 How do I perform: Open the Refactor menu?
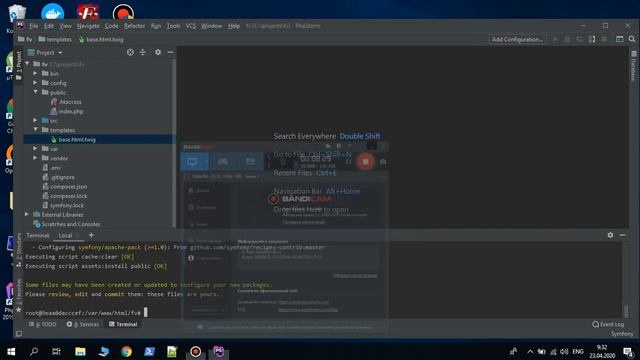(134, 26)
